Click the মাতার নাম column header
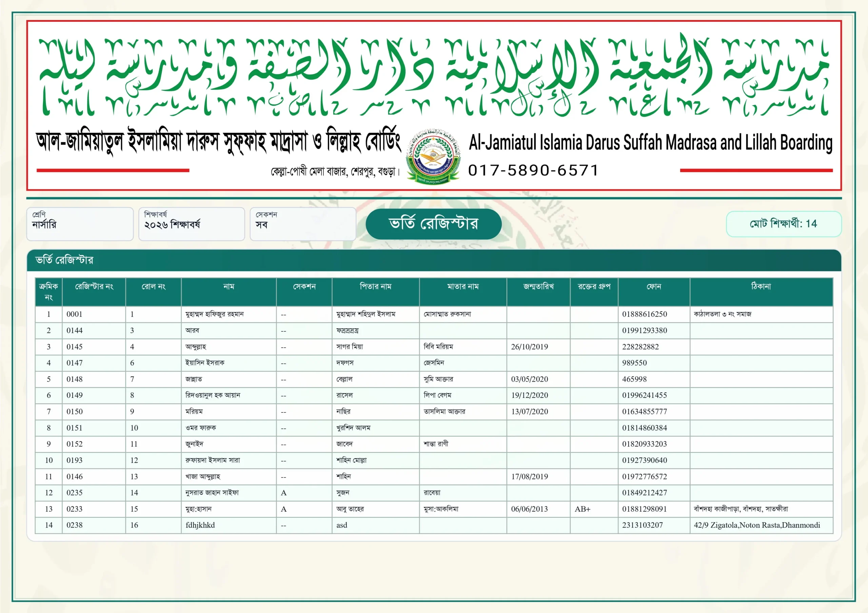 pos(463,292)
